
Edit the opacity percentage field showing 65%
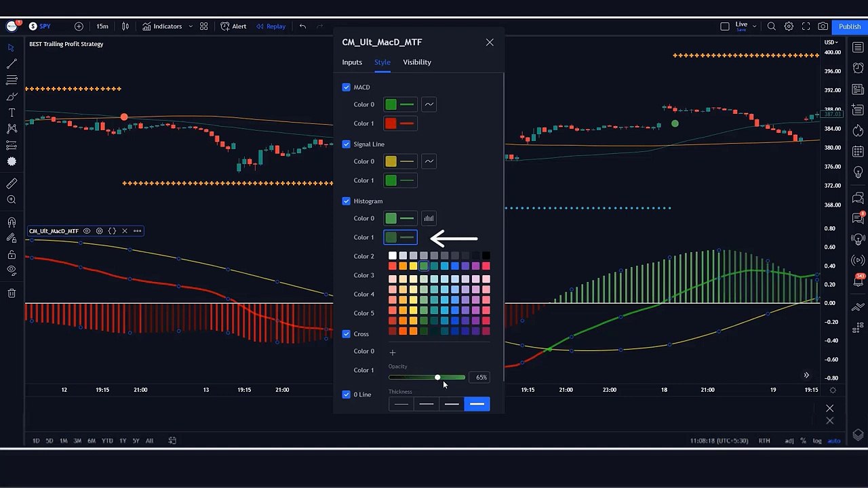click(x=481, y=378)
